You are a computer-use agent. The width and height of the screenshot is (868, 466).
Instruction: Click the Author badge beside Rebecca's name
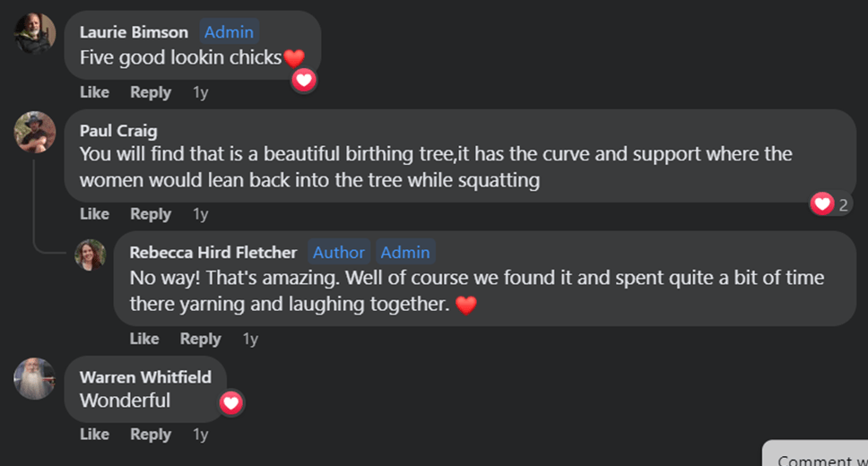[339, 253]
